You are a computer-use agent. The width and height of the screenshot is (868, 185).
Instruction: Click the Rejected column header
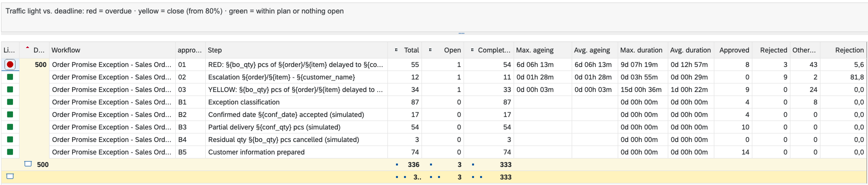772,50
